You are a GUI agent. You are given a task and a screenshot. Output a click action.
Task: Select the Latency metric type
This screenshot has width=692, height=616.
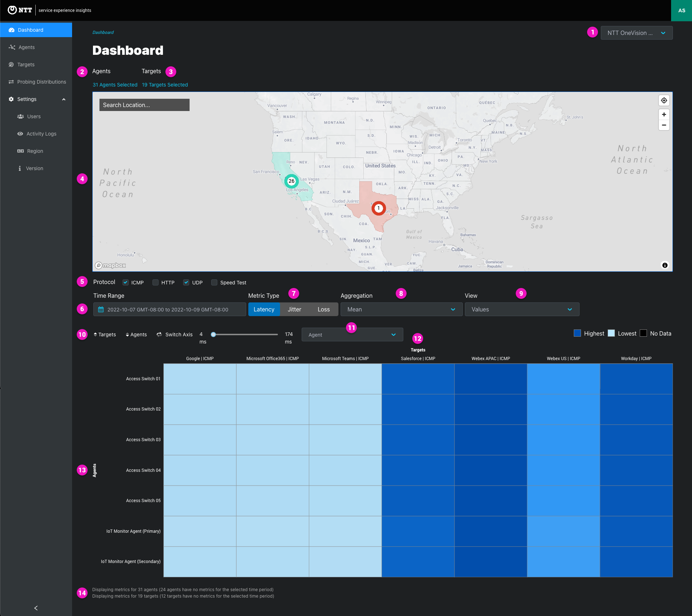click(x=264, y=309)
